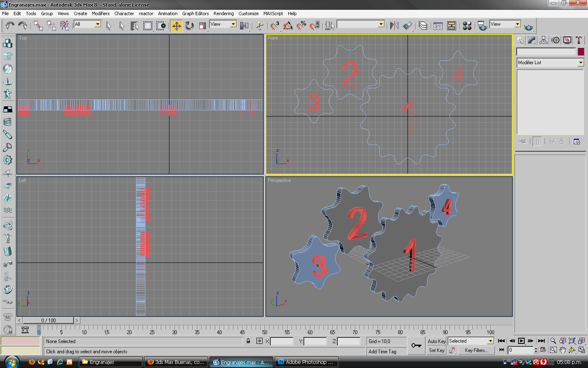Click the Mirror tool icon
Image resolution: width=588 pixels, height=368 pixels.
(x=394, y=26)
